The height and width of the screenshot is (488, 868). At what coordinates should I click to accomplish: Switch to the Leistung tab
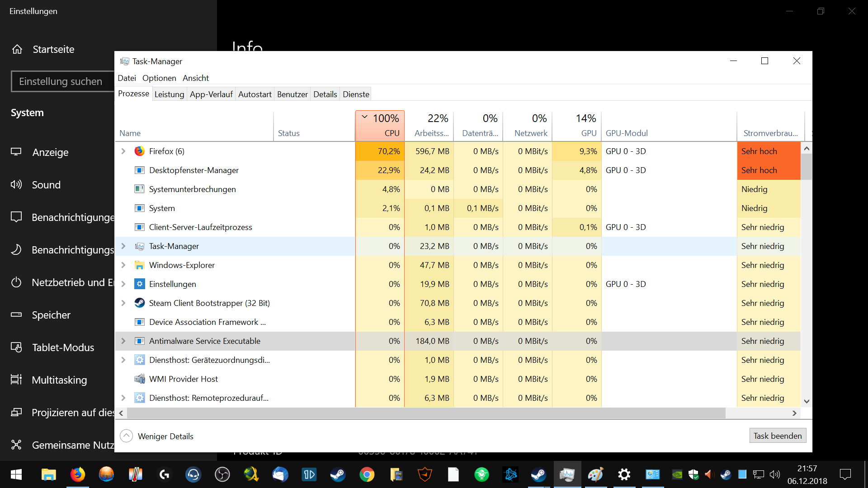[169, 94]
